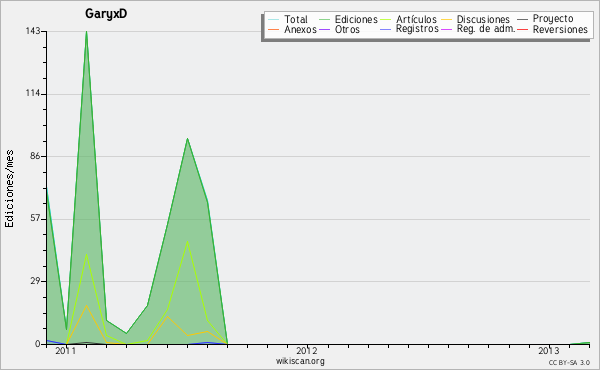The width and height of the screenshot is (600, 370).
Task: Click the 29 y-axis label
Action: 35,281
